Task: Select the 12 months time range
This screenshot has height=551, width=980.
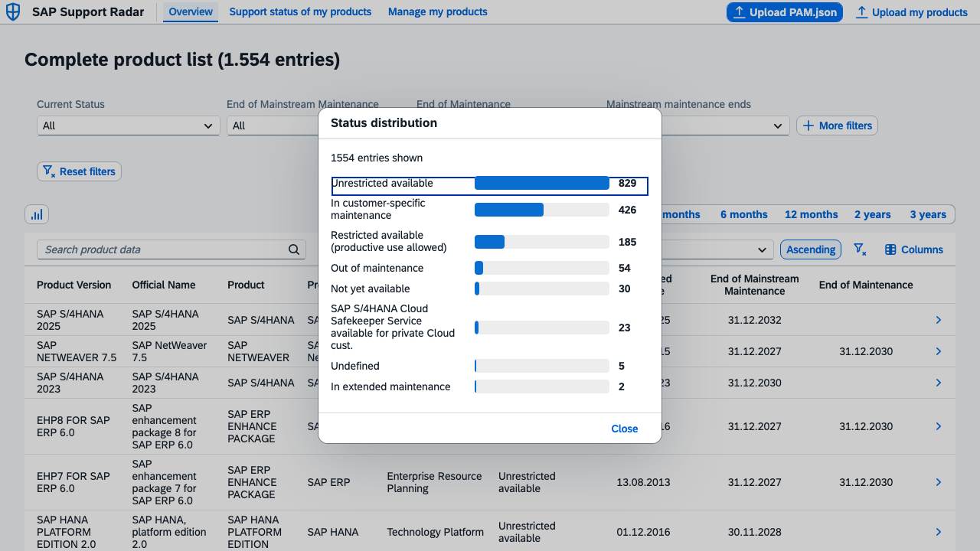Action: (x=811, y=215)
